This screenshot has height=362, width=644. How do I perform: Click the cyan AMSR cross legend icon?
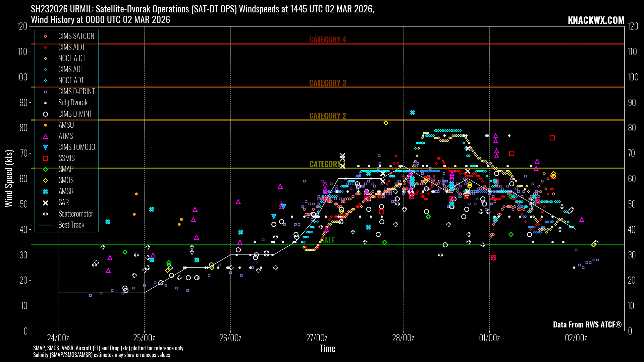point(45,192)
